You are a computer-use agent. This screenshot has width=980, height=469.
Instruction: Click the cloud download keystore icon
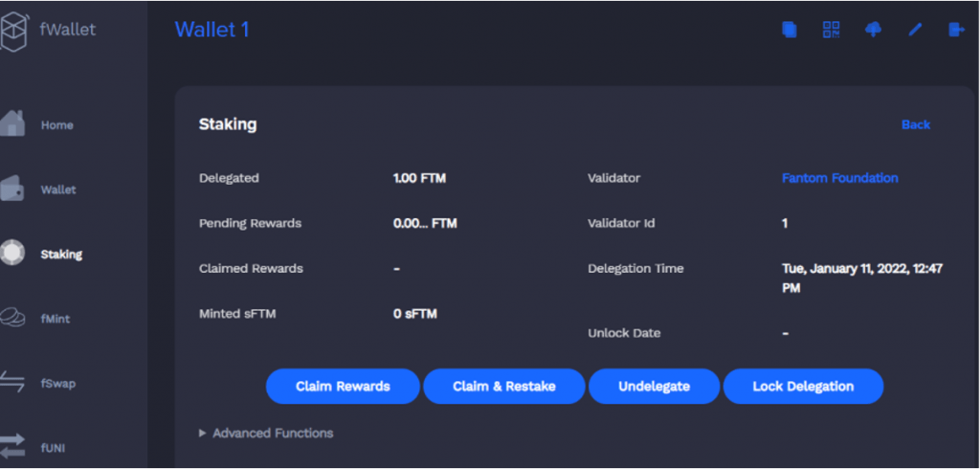pyautogui.click(x=873, y=30)
